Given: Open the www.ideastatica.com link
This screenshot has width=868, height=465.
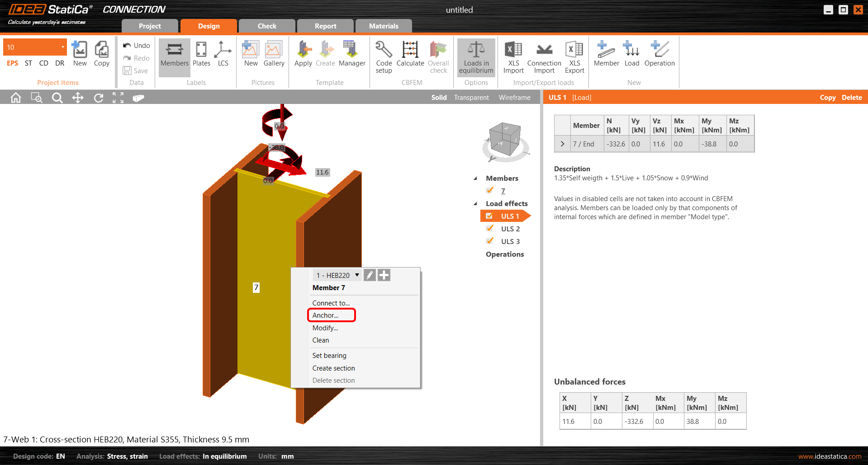Looking at the screenshot, I should click(x=829, y=456).
